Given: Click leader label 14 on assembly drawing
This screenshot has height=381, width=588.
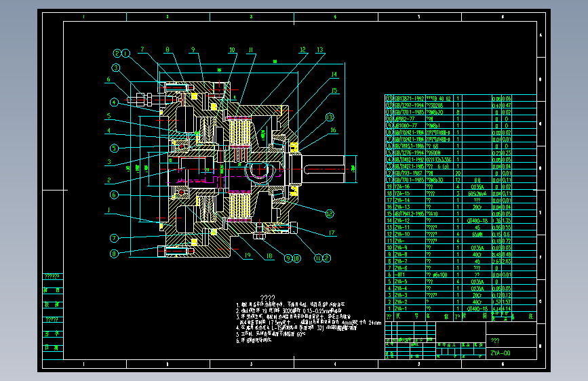Looking at the screenshot, I should pyautogui.click(x=334, y=75).
